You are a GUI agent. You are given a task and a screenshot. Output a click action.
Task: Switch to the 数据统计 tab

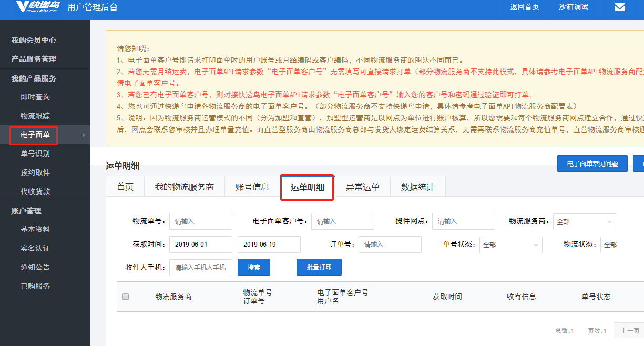coord(418,187)
